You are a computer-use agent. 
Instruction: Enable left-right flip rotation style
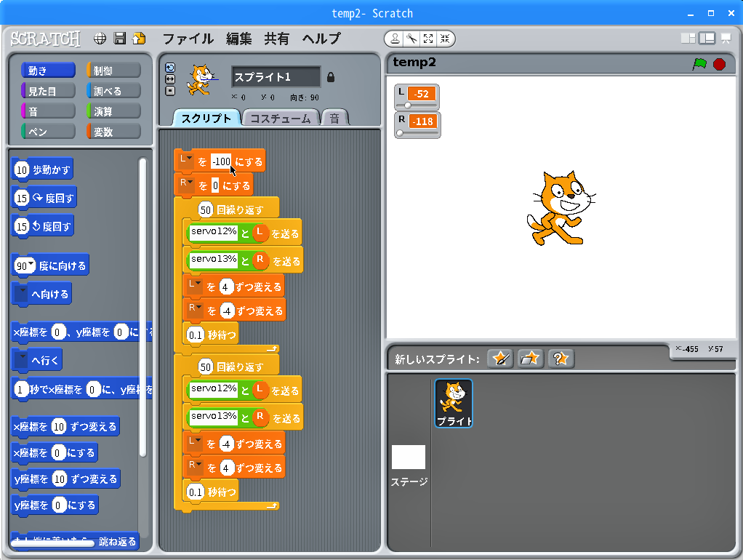170,79
